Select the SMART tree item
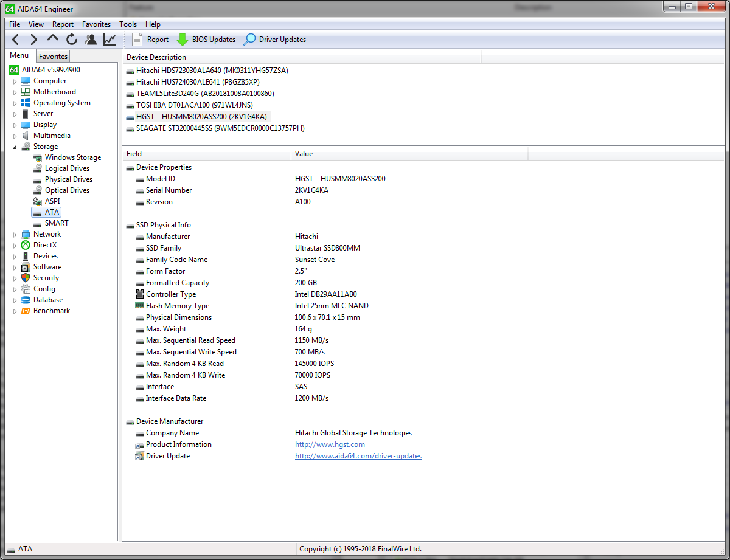Screen dimensions: 730x560 [57, 223]
